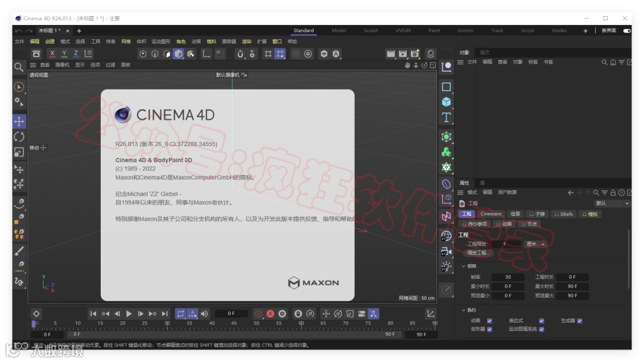Click the record keyframe diamond icon

(x=36, y=314)
